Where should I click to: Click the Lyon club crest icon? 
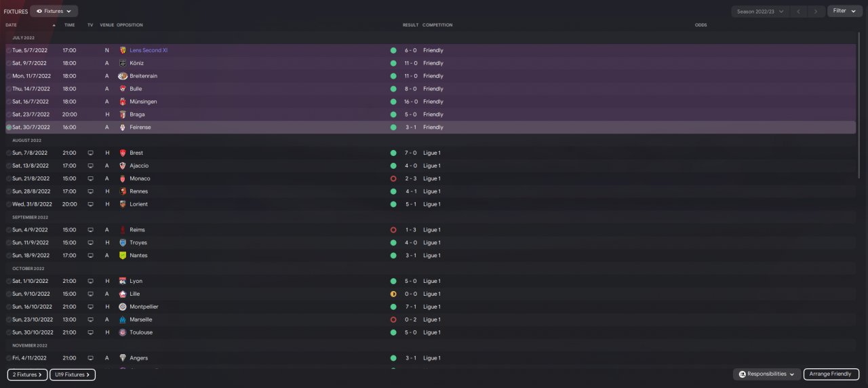[123, 281]
